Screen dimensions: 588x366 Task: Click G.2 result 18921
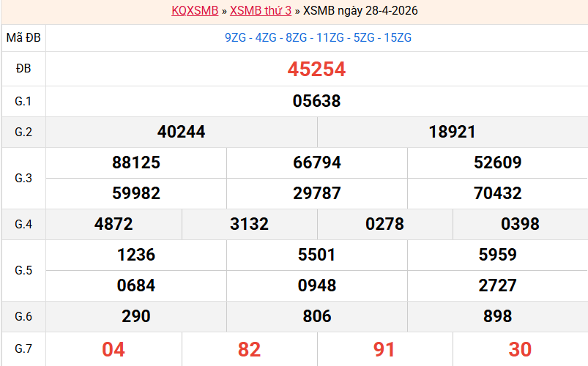pyautogui.click(x=452, y=132)
